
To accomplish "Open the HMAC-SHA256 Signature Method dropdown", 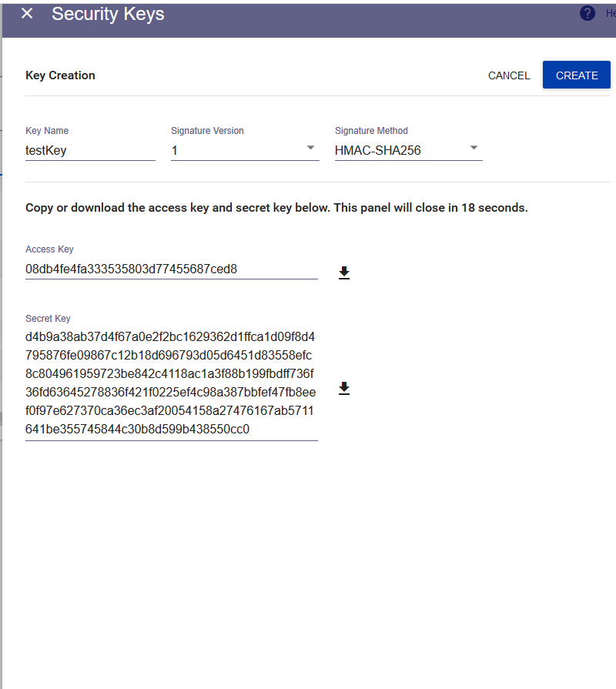I will click(x=408, y=150).
